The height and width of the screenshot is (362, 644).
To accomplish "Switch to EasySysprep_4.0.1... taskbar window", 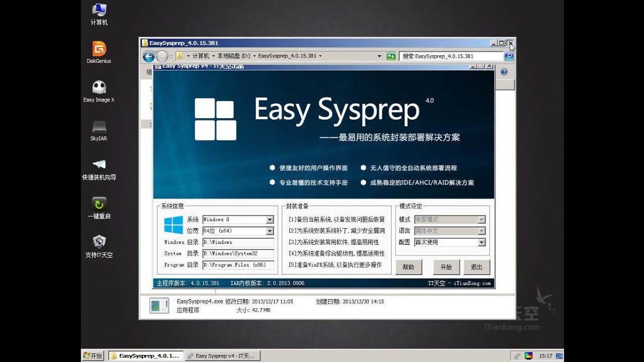I will [145, 355].
